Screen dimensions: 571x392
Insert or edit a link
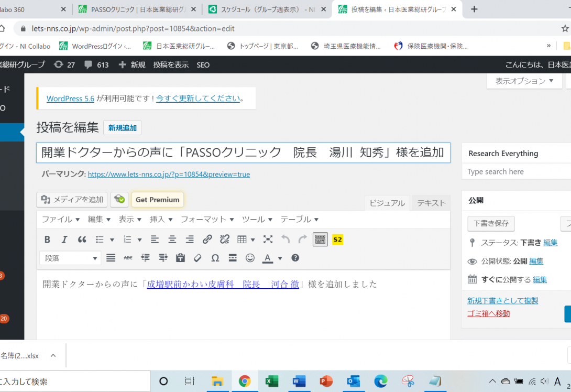click(207, 239)
